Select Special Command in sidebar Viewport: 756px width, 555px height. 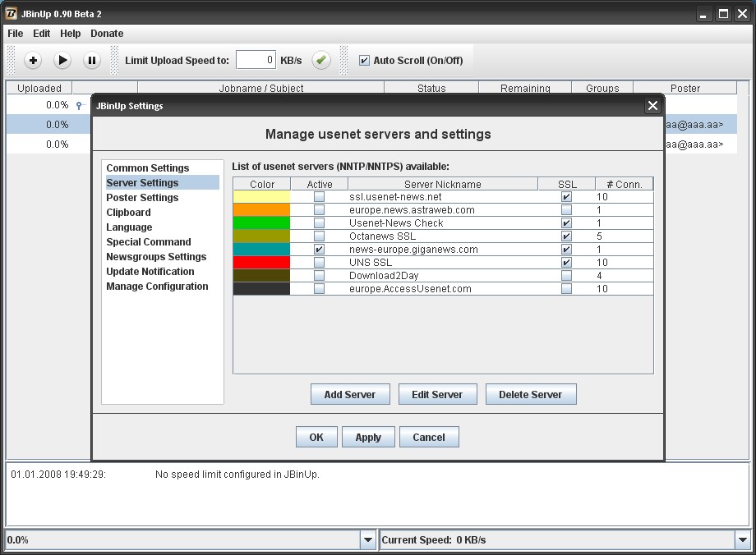(x=149, y=242)
